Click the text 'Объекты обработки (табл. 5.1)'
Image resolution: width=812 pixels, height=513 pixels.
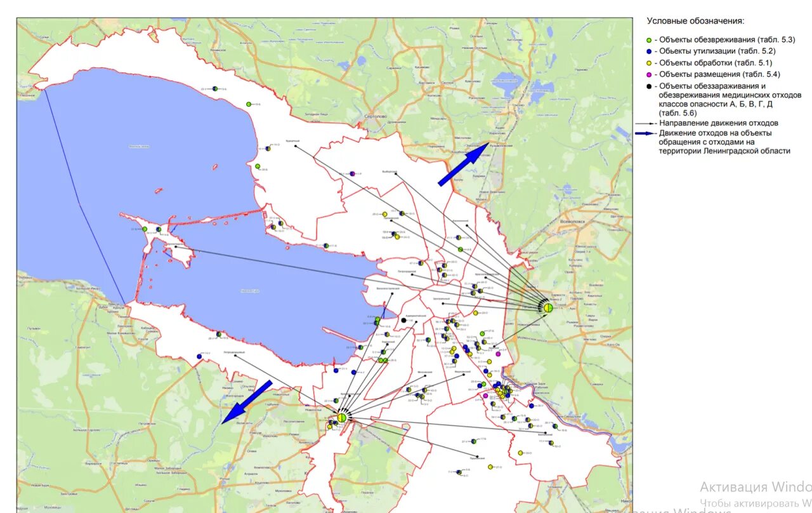tap(716, 63)
